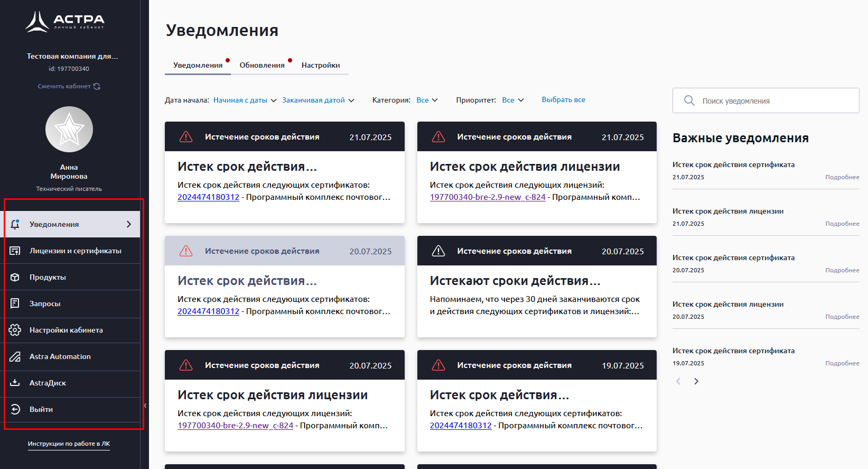Select the Продукты cube icon

(x=15, y=277)
